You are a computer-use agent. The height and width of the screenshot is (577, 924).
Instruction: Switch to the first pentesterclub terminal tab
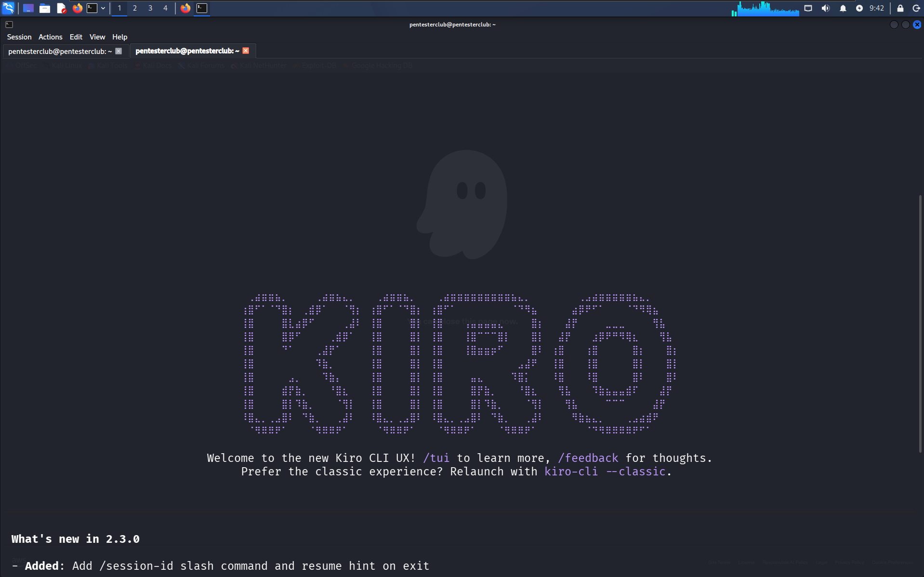(x=60, y=51)
